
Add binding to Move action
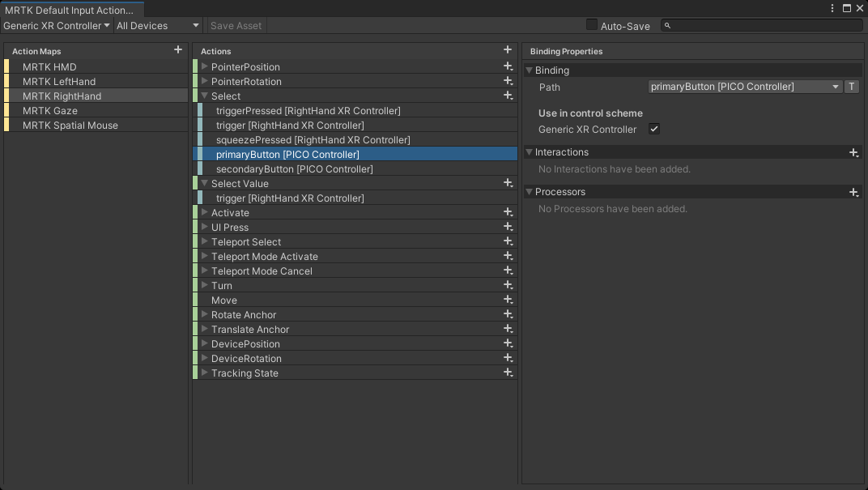click(508, 300)
